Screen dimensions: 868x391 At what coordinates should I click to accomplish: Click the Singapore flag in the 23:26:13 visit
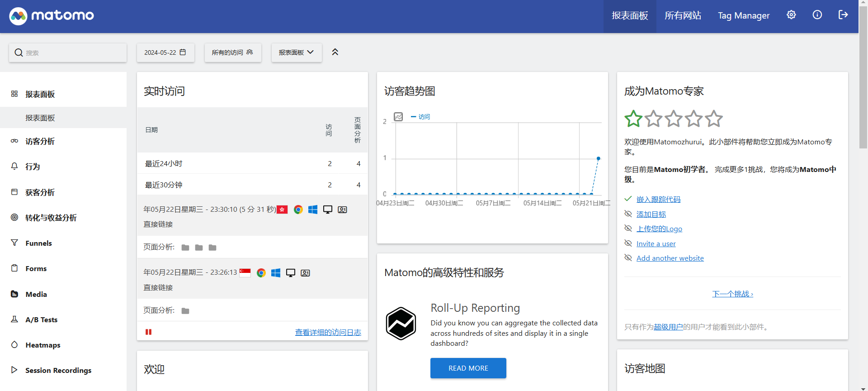point(245,272)
